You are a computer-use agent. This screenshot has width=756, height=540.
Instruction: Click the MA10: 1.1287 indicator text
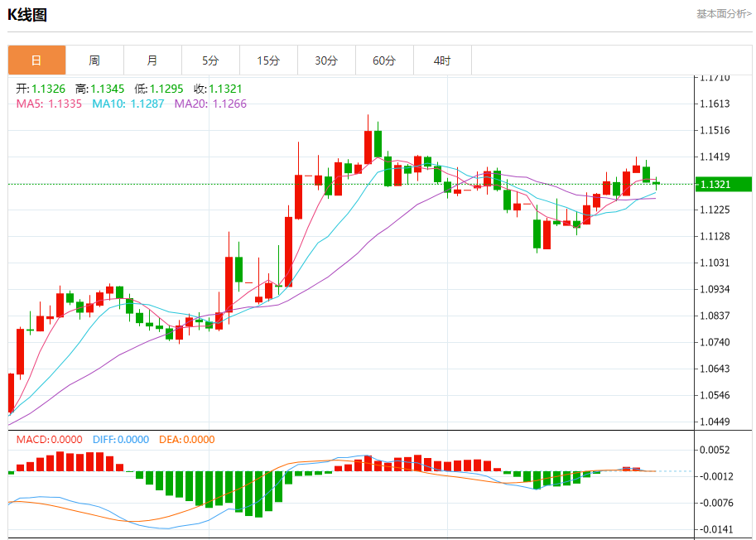128,104
